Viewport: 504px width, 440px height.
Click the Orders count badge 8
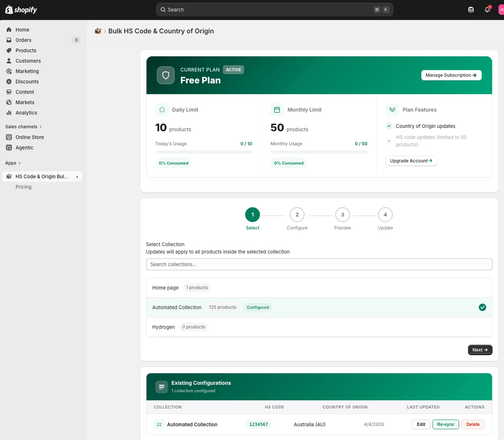click(x=76, y=40)
